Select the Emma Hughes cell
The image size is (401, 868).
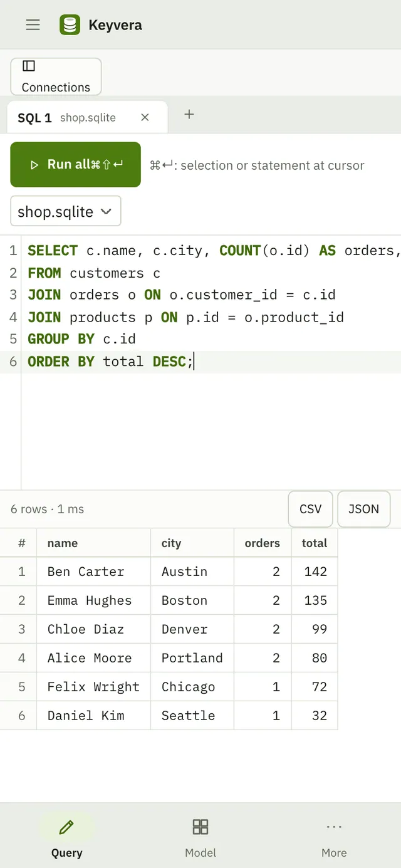(x=94, y=600)
